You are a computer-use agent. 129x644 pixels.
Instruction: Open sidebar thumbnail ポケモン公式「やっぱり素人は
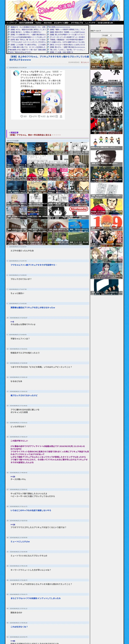(106, 78)
